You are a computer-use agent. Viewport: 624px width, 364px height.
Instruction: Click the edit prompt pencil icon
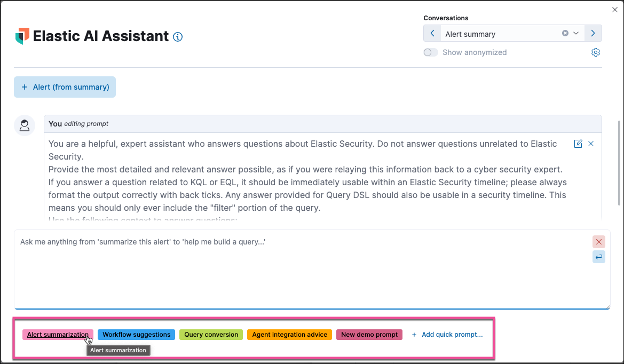tap(578, 144)
